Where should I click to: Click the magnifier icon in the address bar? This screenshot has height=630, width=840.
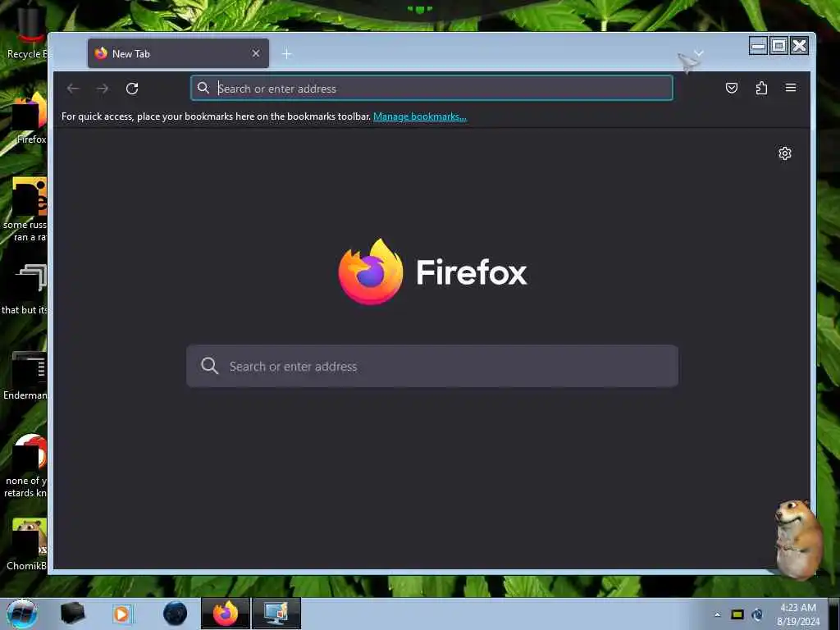[203, 88]
